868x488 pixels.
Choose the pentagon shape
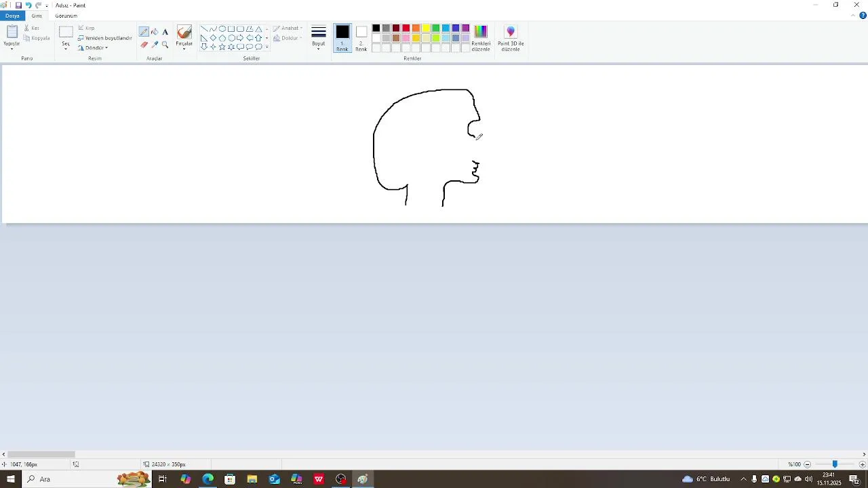[x=222, y=38]
